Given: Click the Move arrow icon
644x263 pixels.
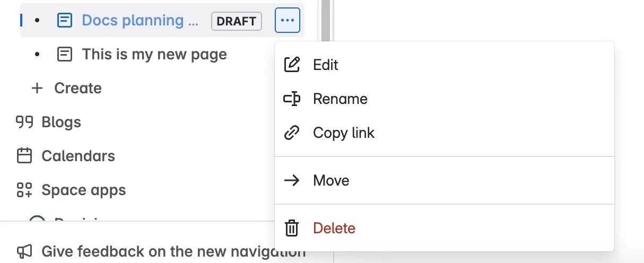Looking at the screenshot, I should (292, 180).
